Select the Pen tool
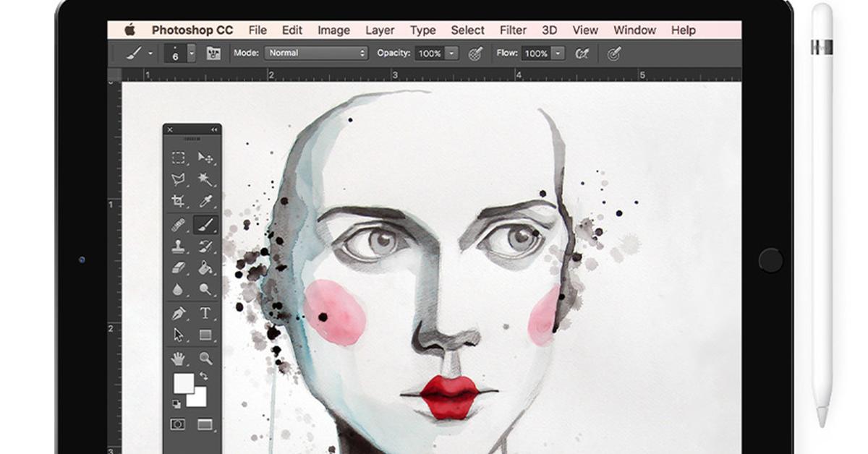The image size is (868, 454). (178, 313)
